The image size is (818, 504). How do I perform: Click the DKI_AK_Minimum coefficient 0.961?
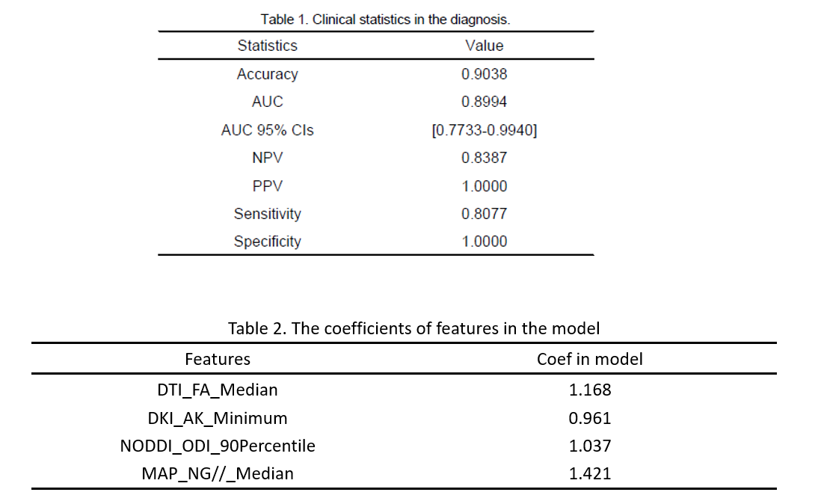coord(589,418)
